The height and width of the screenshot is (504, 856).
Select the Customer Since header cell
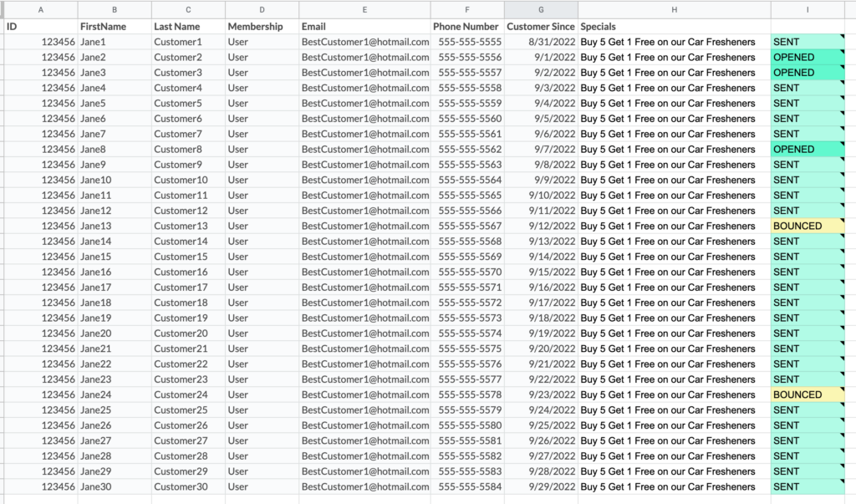tap(540, 26)
